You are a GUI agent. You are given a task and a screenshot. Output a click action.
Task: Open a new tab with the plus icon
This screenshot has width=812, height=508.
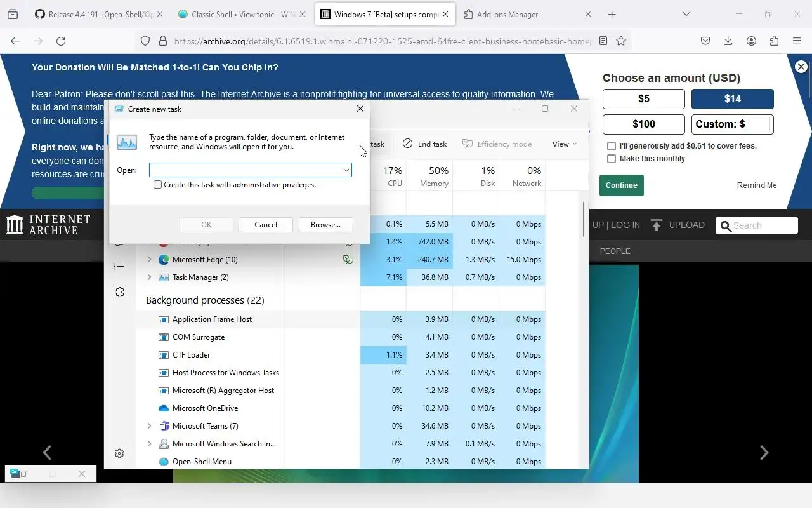(612, 14)
